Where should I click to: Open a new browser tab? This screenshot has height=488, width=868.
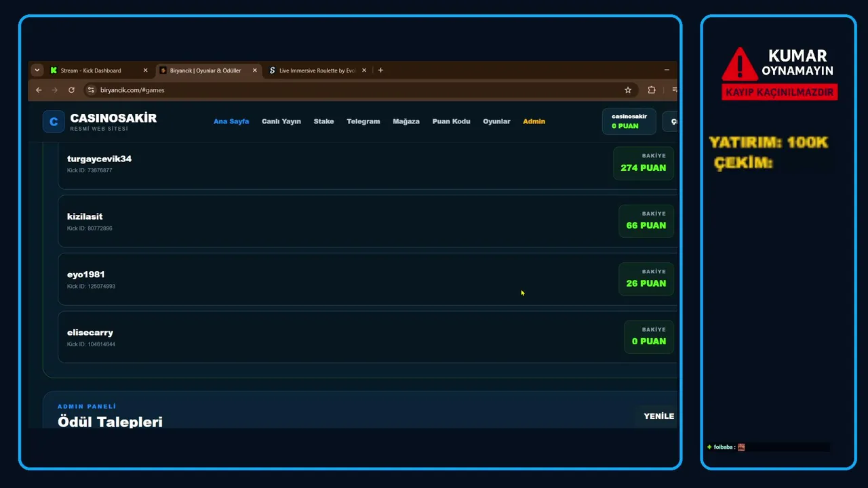(x=380, y=70)
